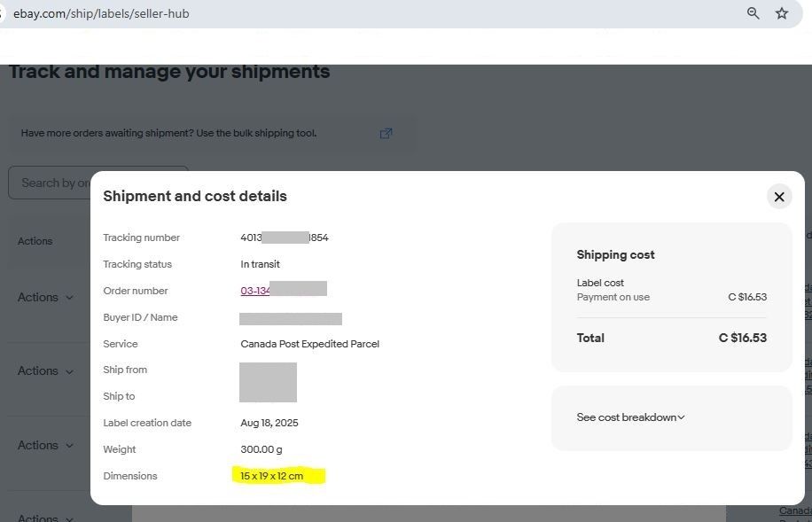Open the order number link starting 03-134
812x522 pixels.
[255, 291]
